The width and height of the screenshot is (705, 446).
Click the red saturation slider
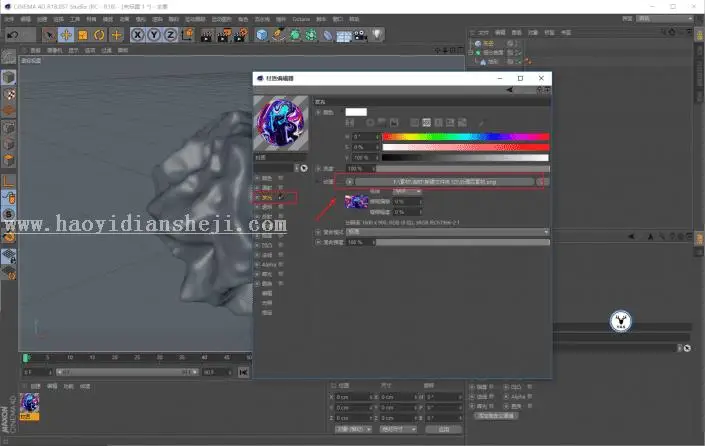coord(465,147)
